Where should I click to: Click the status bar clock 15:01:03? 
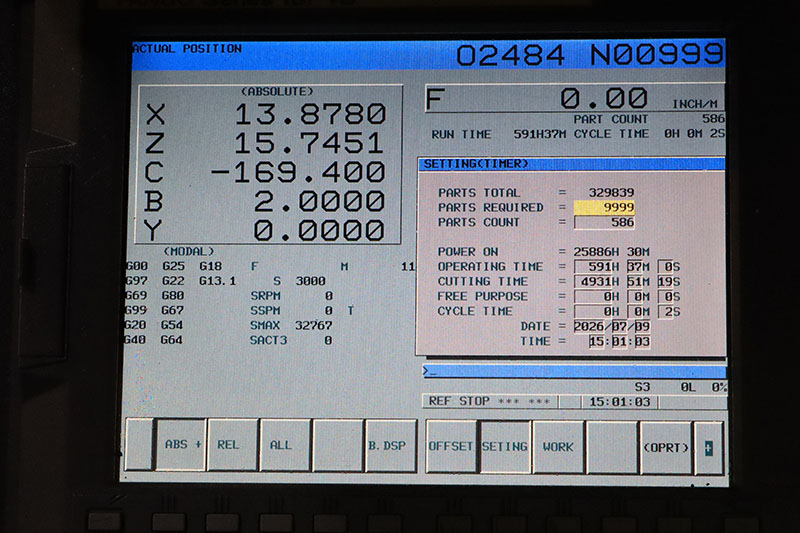pos(620,402)
